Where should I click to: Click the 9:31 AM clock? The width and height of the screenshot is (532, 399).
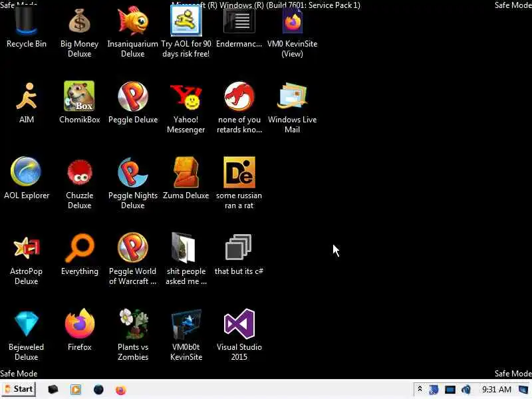pyautogui.click(x=496, y=390)
